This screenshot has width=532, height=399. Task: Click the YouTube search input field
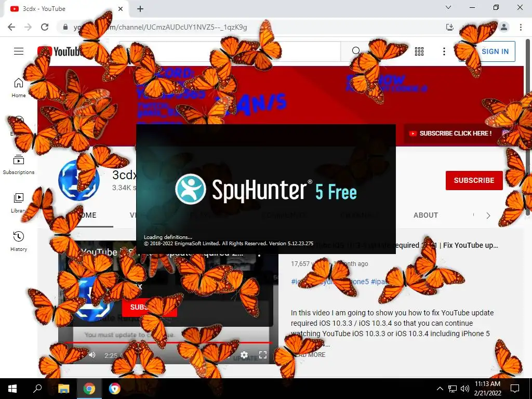pos(230,51)
